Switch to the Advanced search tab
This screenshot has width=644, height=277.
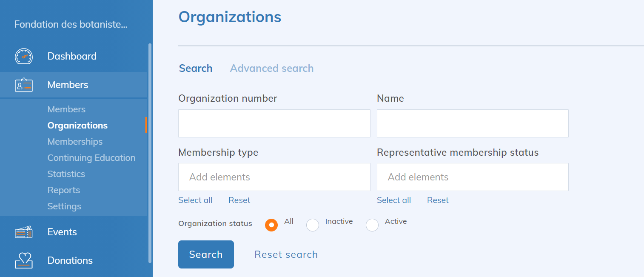(x=271, y=69)
